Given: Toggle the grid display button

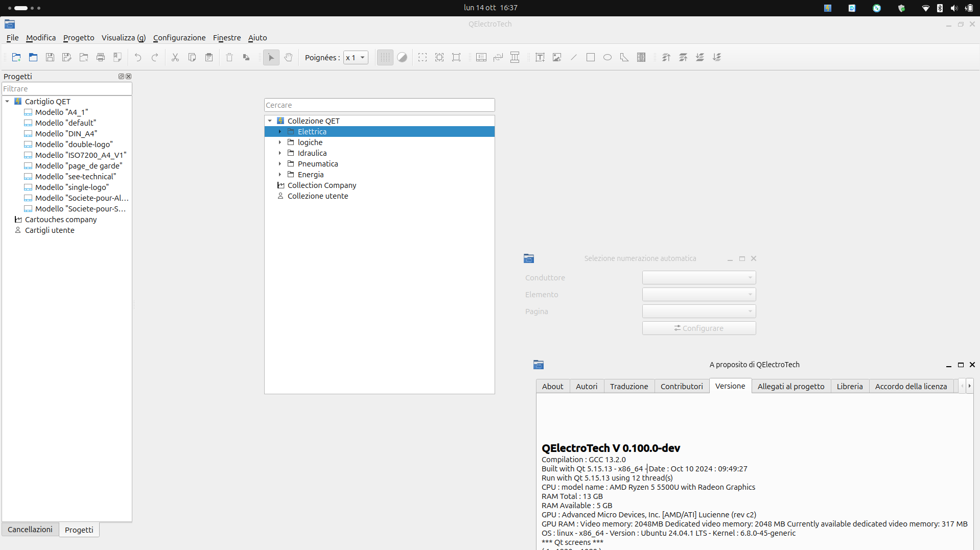Looking at the screenshot, I should (x=385, y=57).
